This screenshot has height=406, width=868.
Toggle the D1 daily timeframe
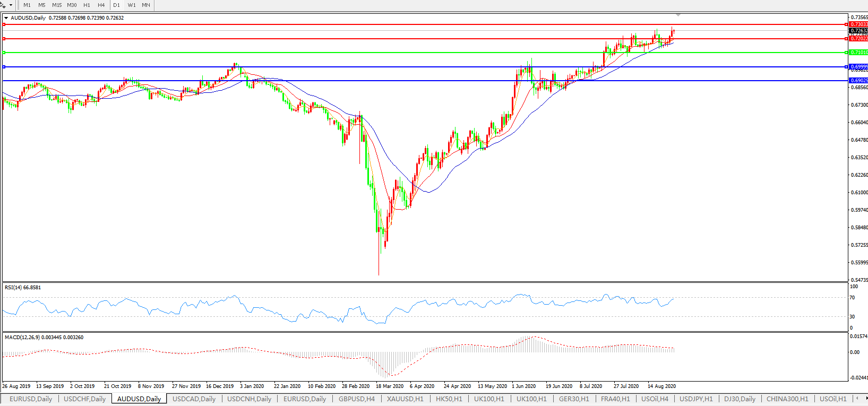pos(117,5)
